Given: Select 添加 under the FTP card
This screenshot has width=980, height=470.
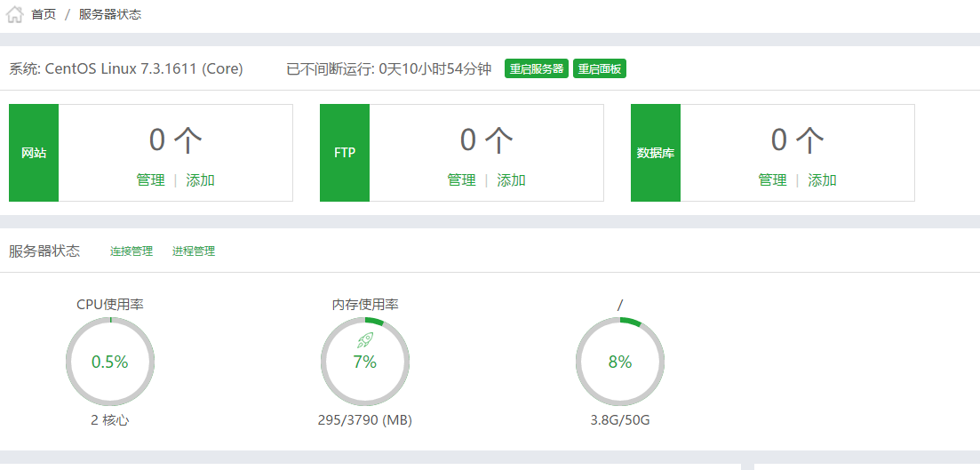Looking at the screenshot, I should pos(511,180).
